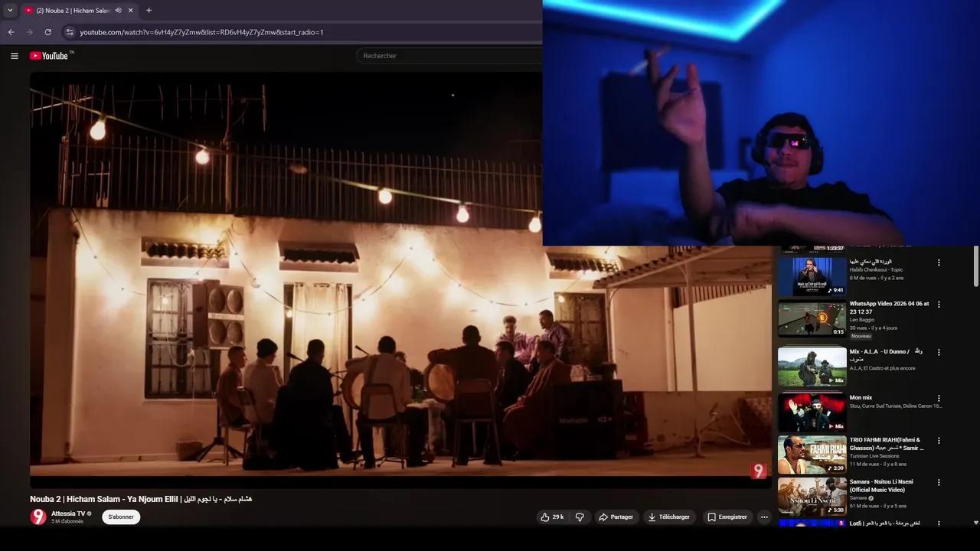Open the Attessia TV channel name link

(68, 514)
